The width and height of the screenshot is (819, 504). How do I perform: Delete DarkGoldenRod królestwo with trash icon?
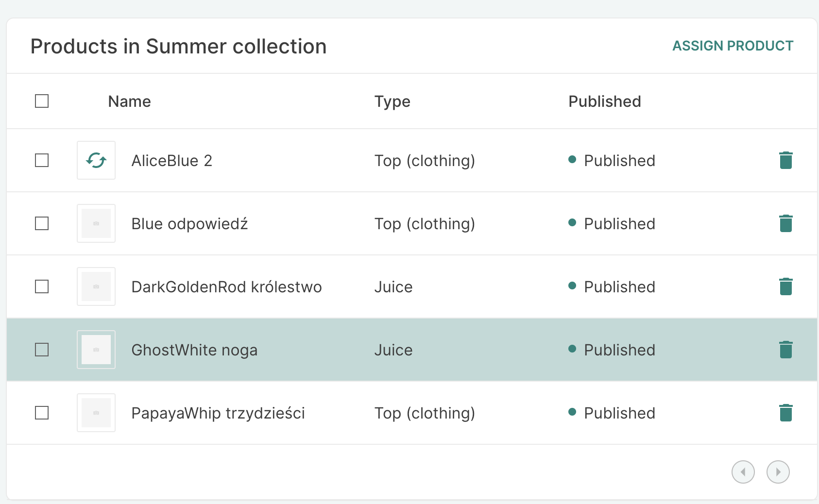pos(785,286)
